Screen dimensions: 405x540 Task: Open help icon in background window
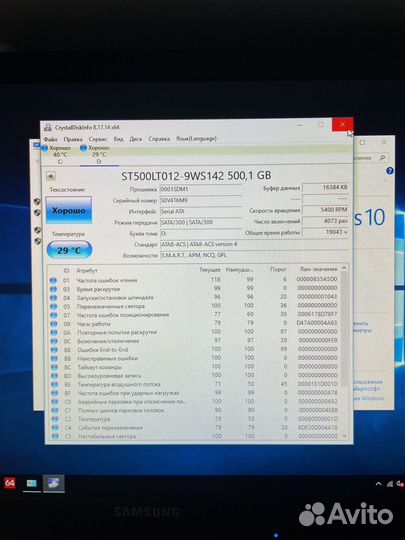tap(390, 171)
